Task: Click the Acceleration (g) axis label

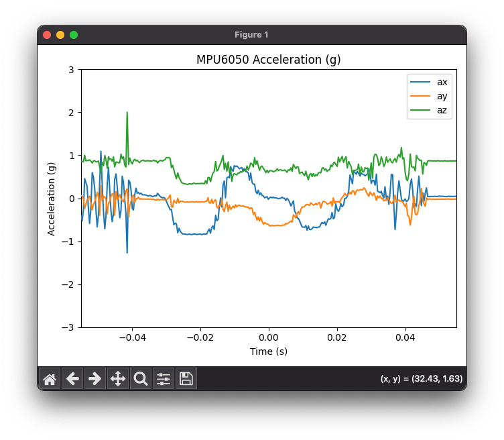Action: click(x=51, y=199)
